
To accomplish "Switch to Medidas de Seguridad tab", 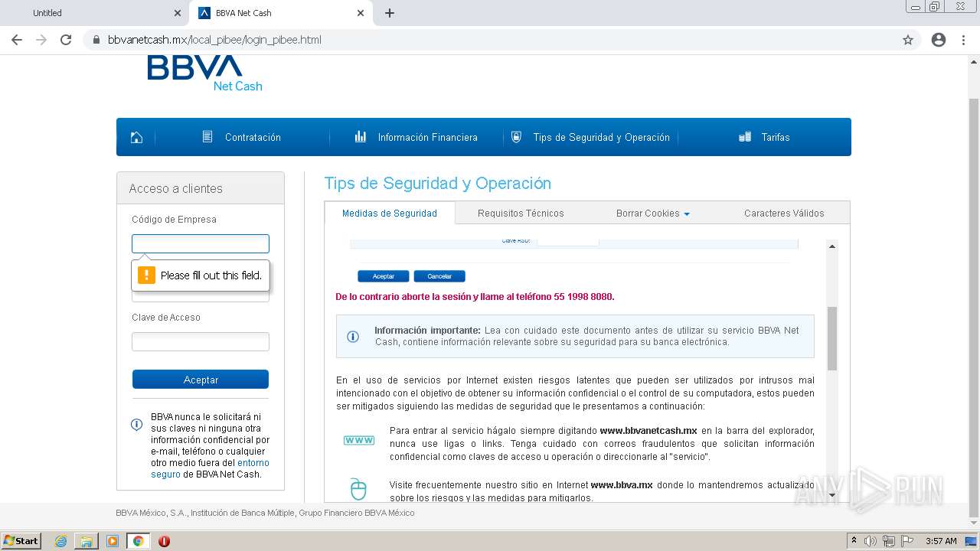I will pyautogui.click(x=390, y=214).
